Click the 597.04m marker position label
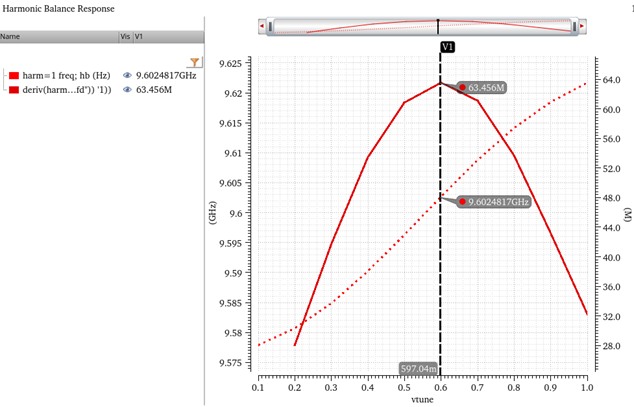Viewport: 634px width, 407px height. (x=419, y=368)
